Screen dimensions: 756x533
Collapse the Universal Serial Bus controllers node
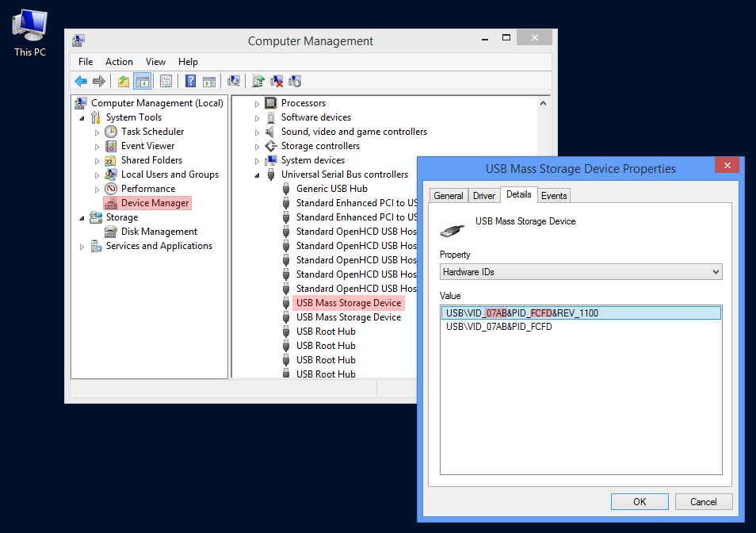click(258, 174)
